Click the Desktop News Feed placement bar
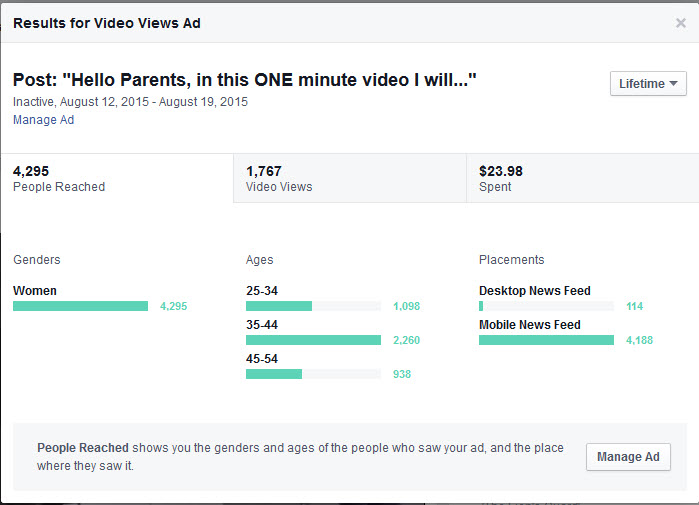 [546, 306]
